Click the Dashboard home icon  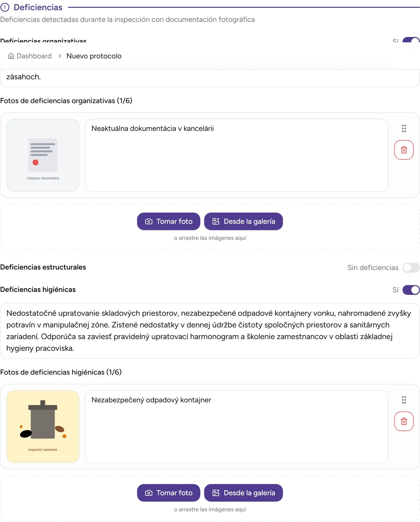[11, 56]
